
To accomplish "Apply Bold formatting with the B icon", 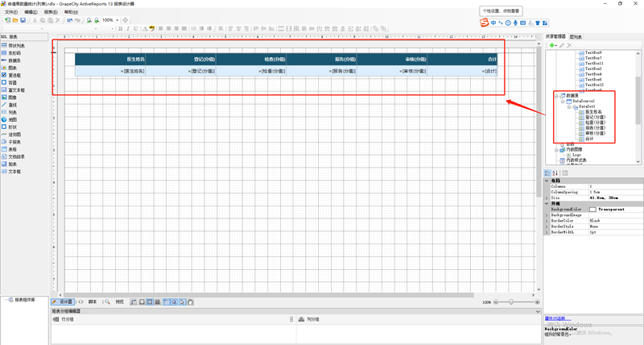I will tap(121, 29).
